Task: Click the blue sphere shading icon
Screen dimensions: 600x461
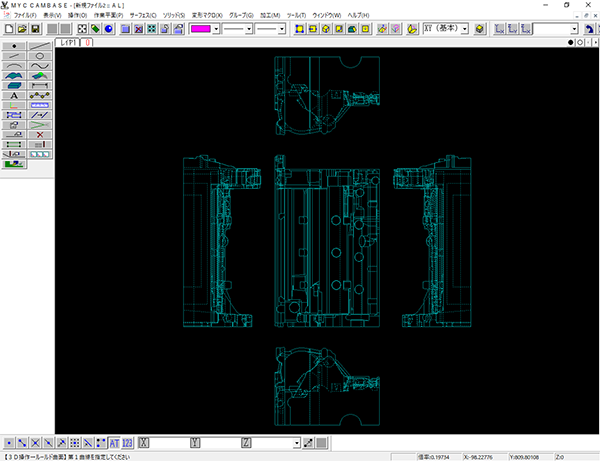Action: 109,29
